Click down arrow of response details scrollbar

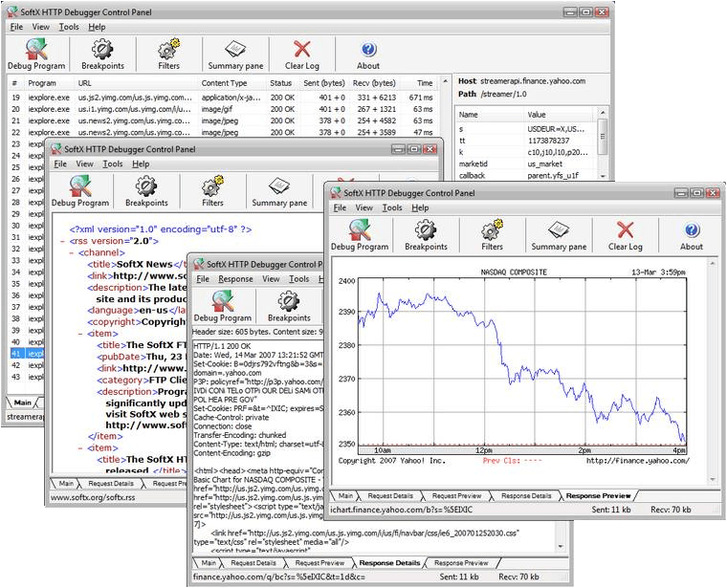[561, 546]
